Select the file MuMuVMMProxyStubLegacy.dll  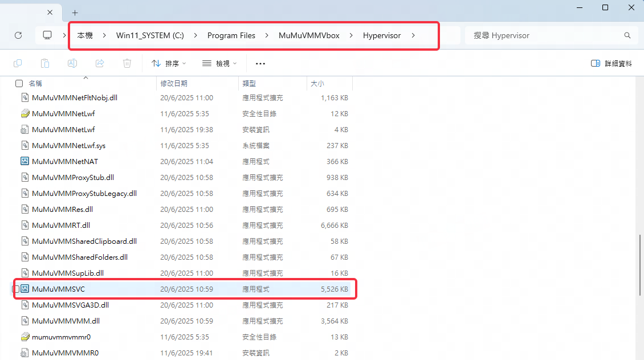click(84, 193)
